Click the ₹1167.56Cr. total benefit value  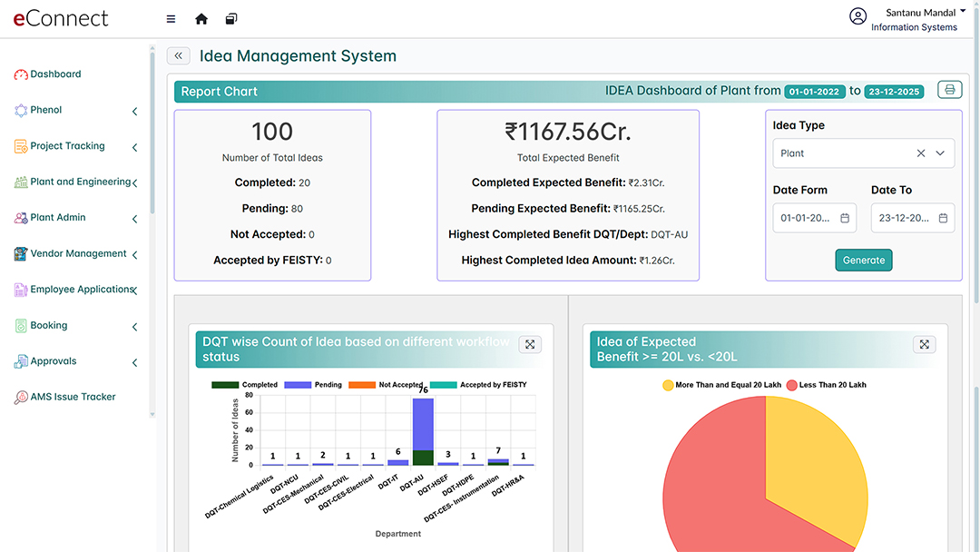[567, 132]
